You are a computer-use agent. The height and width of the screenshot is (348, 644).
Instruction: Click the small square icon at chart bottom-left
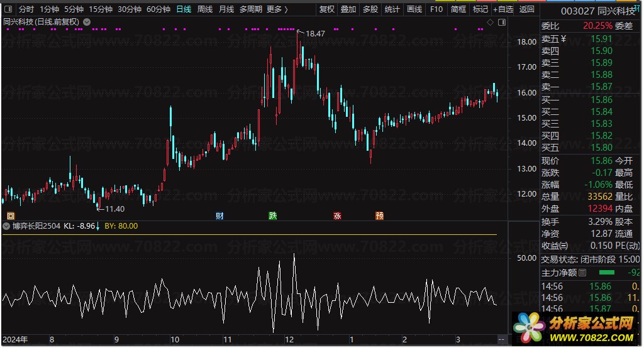pyautogui.click(x=9, y=216)
